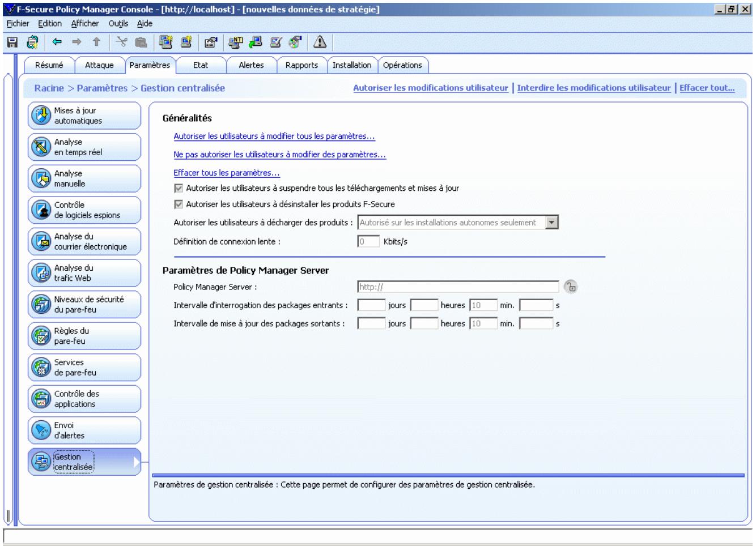Click Interdire les modifications utilisateur link
This screenshot has width=756, height=546.
tap(594, 88)
